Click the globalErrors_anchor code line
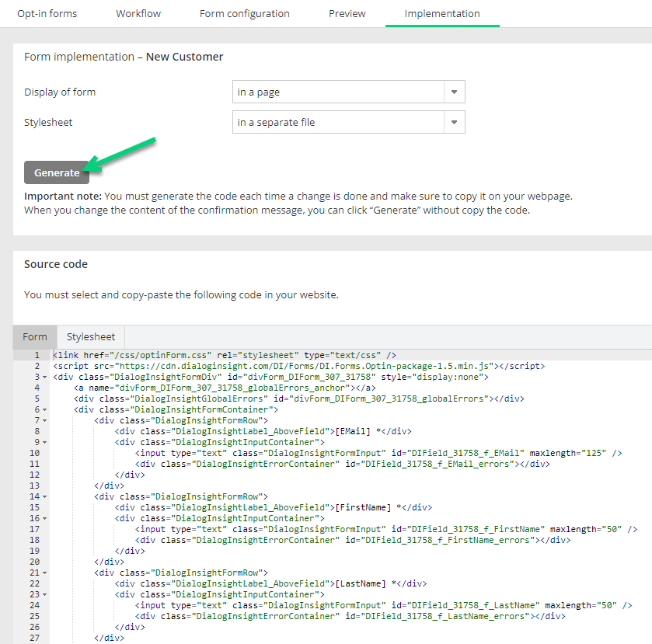 (x=225, y=388)
